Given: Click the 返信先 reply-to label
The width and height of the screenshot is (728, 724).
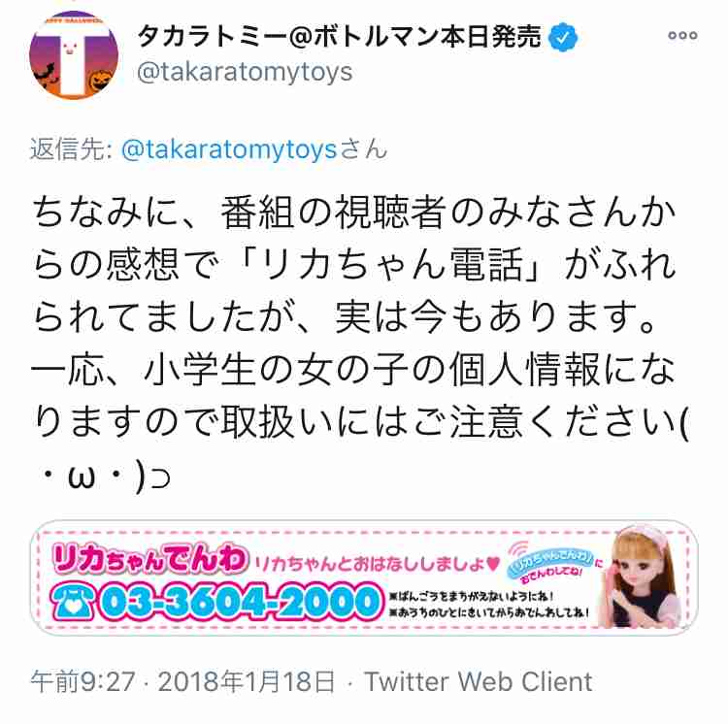Looking at the screenshot, I should click(x=71, y=149).
